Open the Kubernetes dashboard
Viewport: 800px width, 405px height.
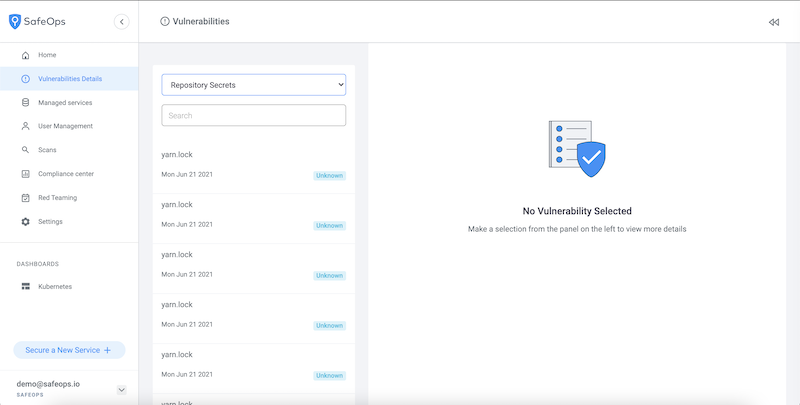[54, 287]
